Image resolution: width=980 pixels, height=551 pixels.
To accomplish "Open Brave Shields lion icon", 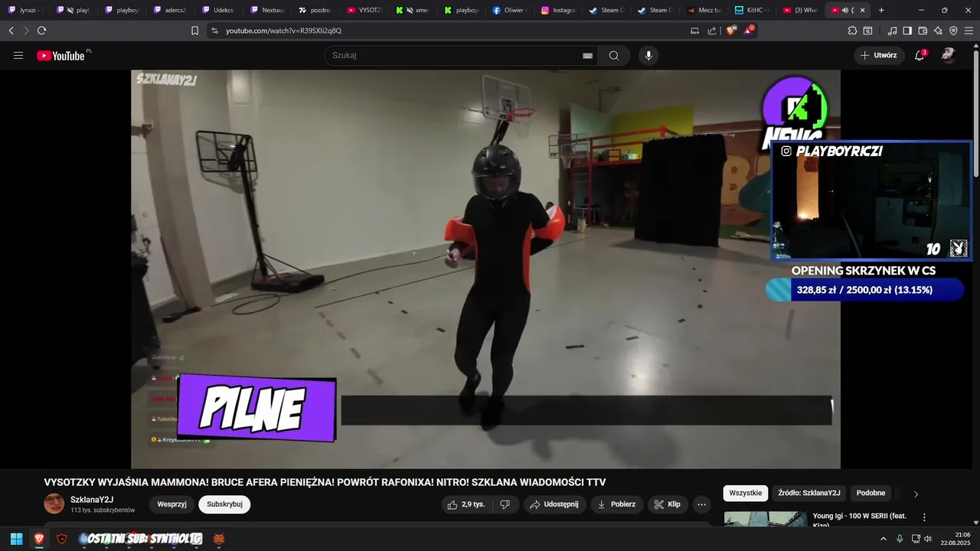I will (731, 31).
